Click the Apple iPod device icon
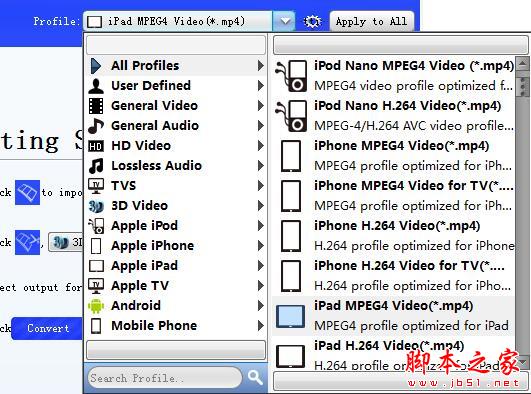Image resolution: width=531 pixels, height=394 pixels. click(96, 226)
